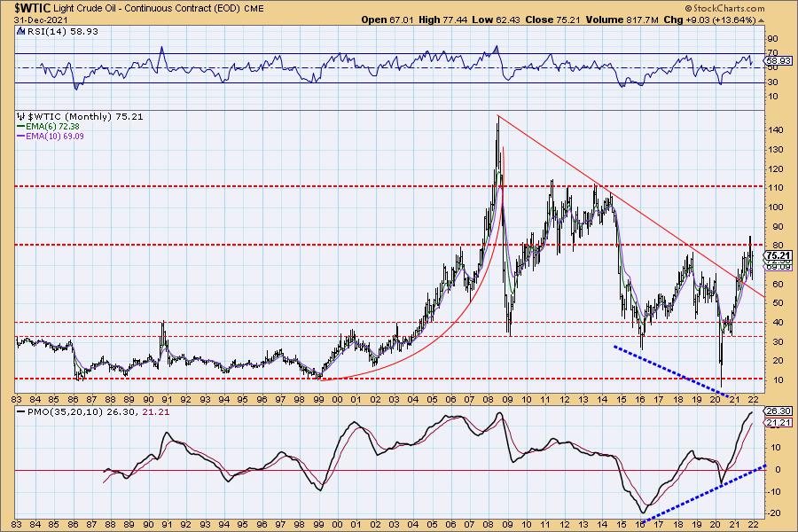Image resolution: width=798 pixels, height=532 pixels.
Task: Click the up triangle after the Chg value
Action: point(762,20)
